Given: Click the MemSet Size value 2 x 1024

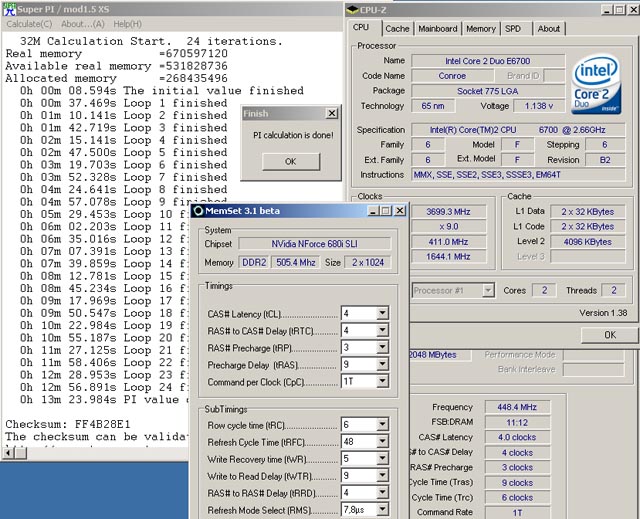Looking at the screenshot, I should pos(368,262).
